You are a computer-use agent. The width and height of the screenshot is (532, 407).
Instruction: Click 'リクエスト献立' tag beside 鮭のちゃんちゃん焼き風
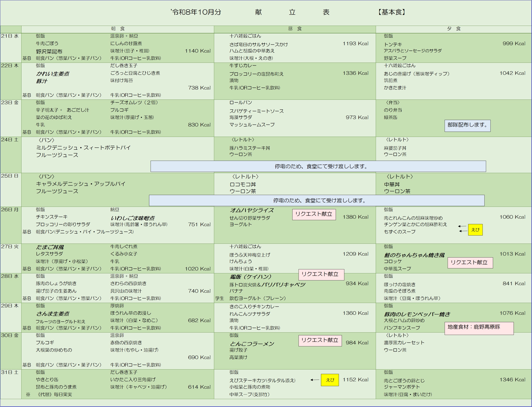470,263
